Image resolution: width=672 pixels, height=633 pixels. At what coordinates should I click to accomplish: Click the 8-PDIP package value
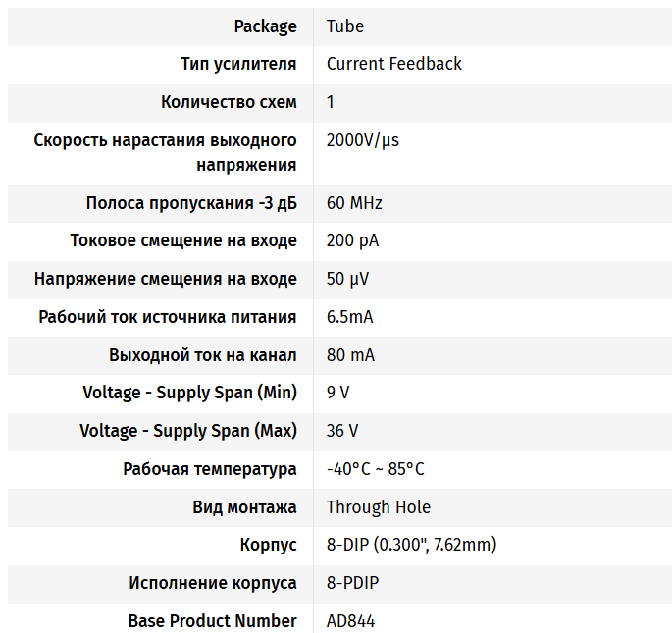click(352, 583)
